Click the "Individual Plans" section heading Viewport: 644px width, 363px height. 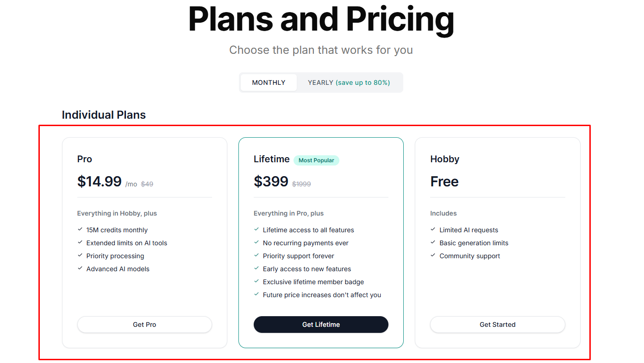[104, 115]
